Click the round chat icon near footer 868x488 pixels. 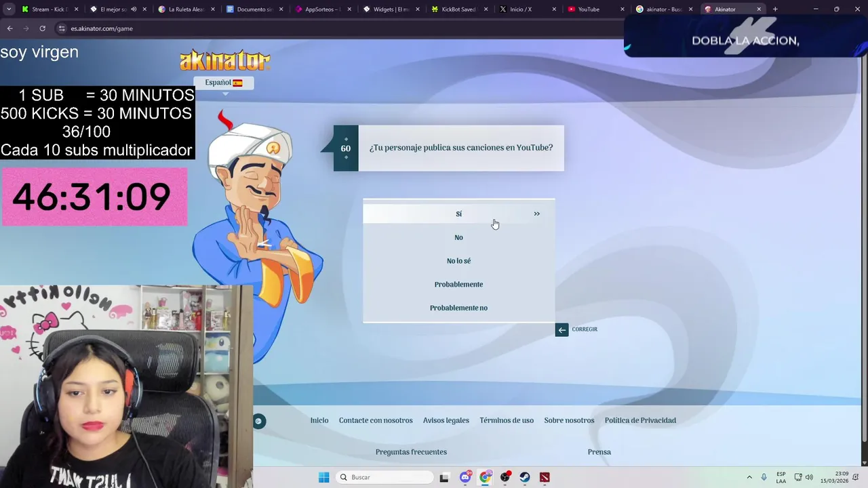pos(258,422)
